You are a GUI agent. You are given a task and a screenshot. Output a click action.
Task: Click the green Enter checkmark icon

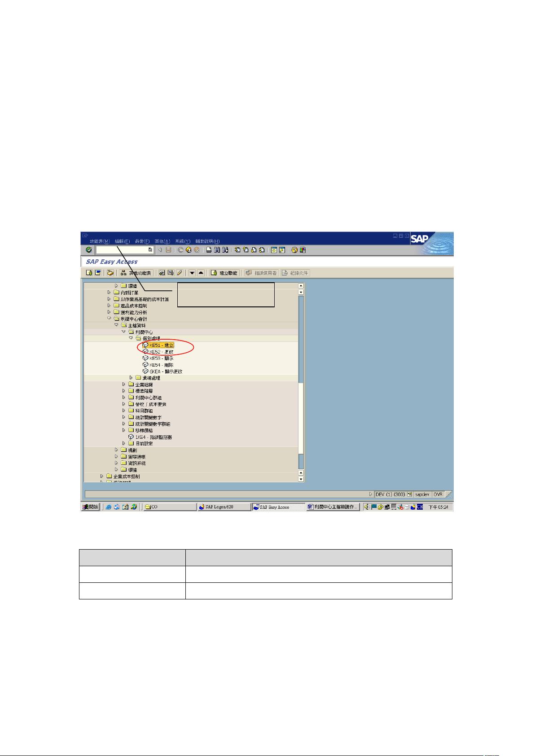89,250
